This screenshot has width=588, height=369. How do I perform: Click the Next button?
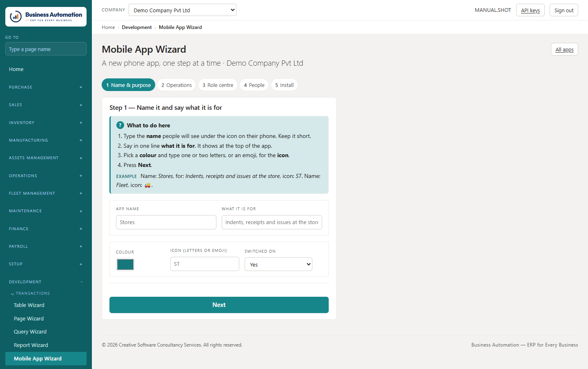point(219,305)
